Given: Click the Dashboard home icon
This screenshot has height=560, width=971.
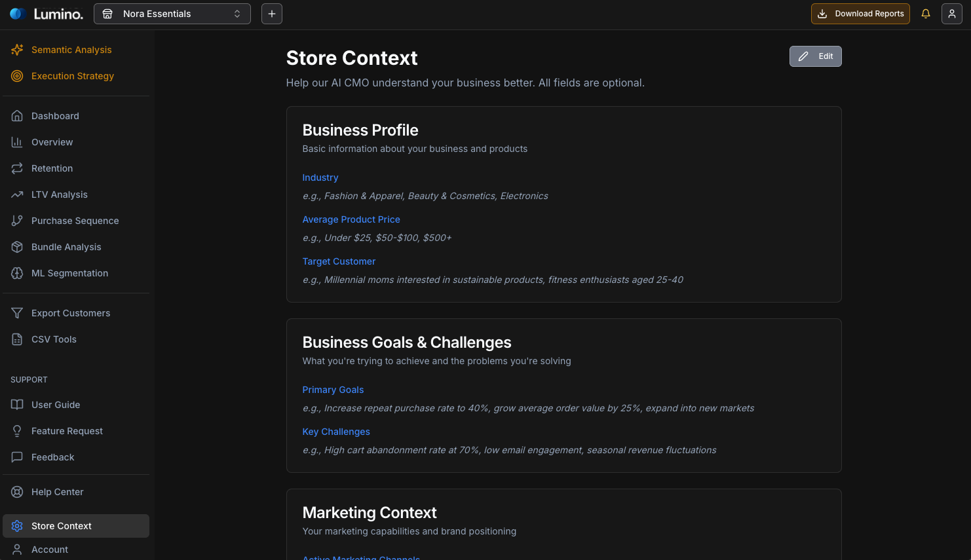Looking at the screenshot, I should coord(17,115).
